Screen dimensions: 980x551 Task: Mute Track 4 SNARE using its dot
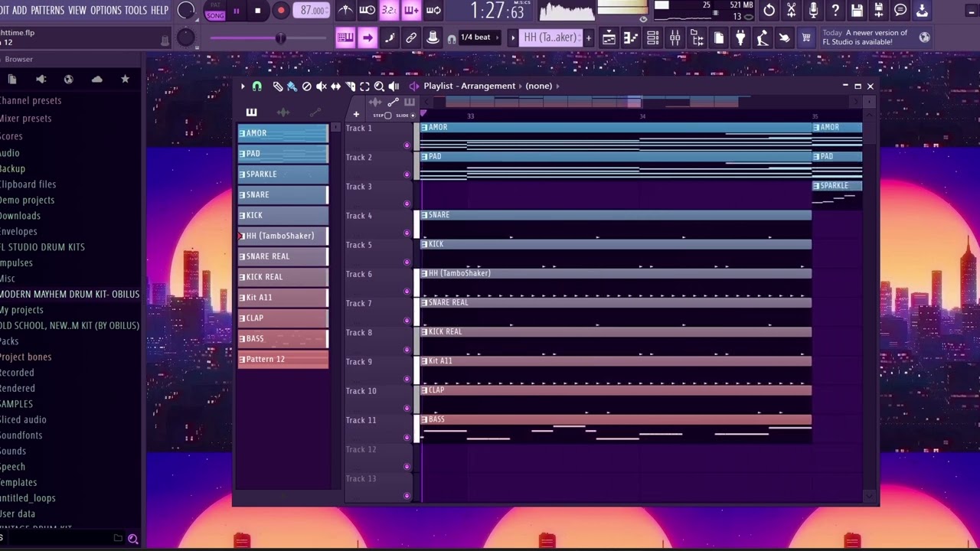(407, 233)
